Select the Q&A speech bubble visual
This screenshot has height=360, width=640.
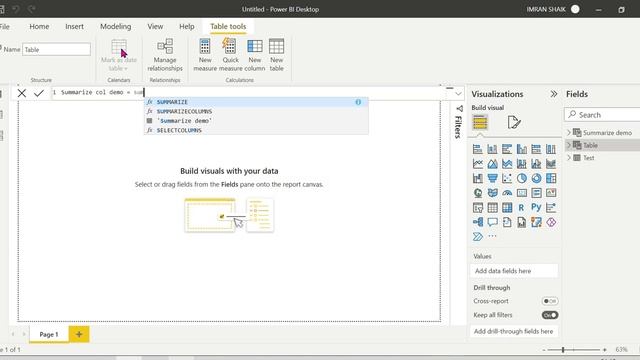point(492,222)
